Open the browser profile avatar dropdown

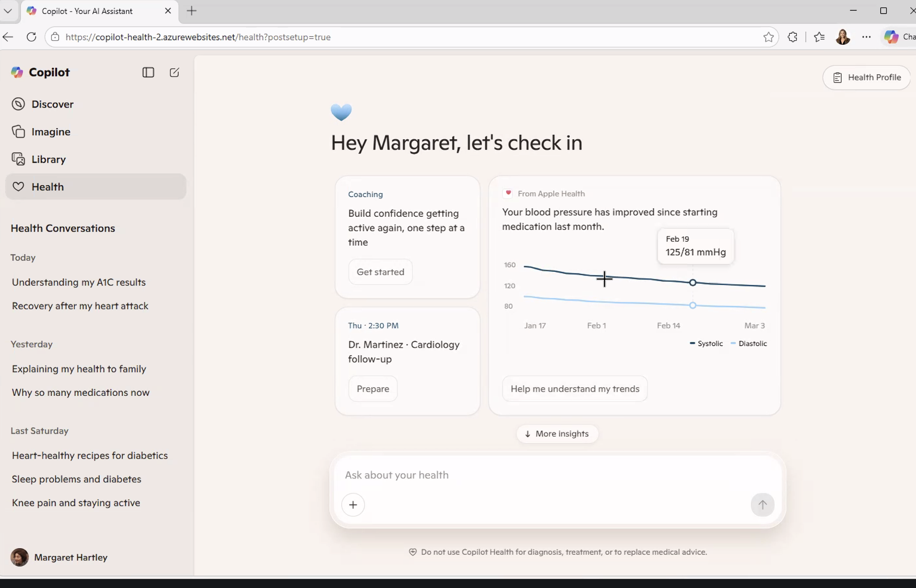843,37
